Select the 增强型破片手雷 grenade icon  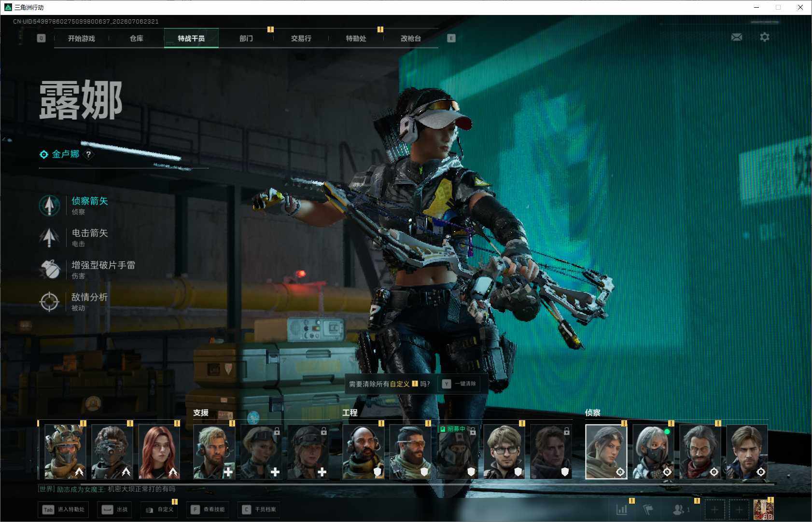[x=49, y=269]
